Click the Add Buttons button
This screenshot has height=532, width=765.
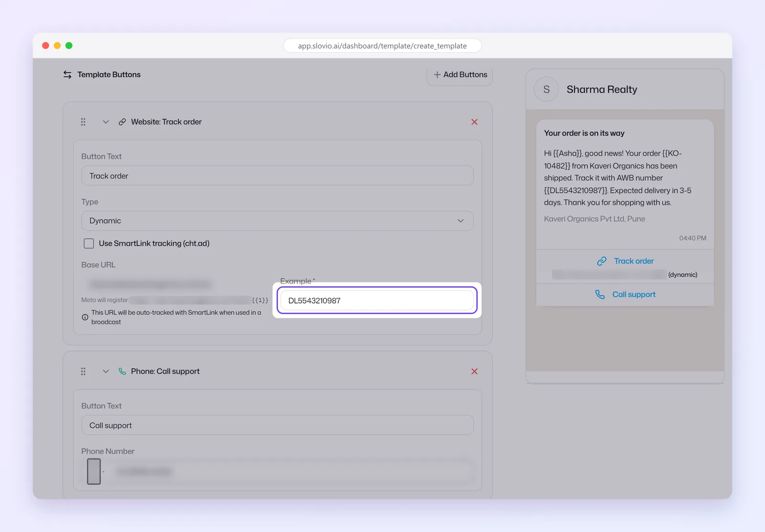[460, 75]
